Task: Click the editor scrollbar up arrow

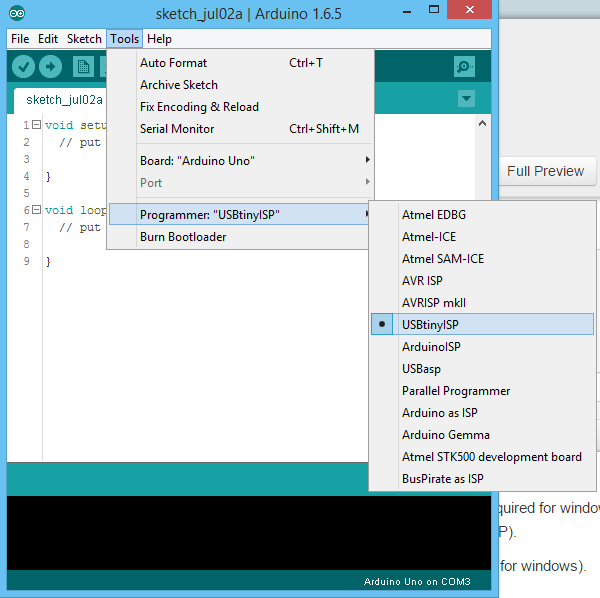Action: [x=482, y=123]
